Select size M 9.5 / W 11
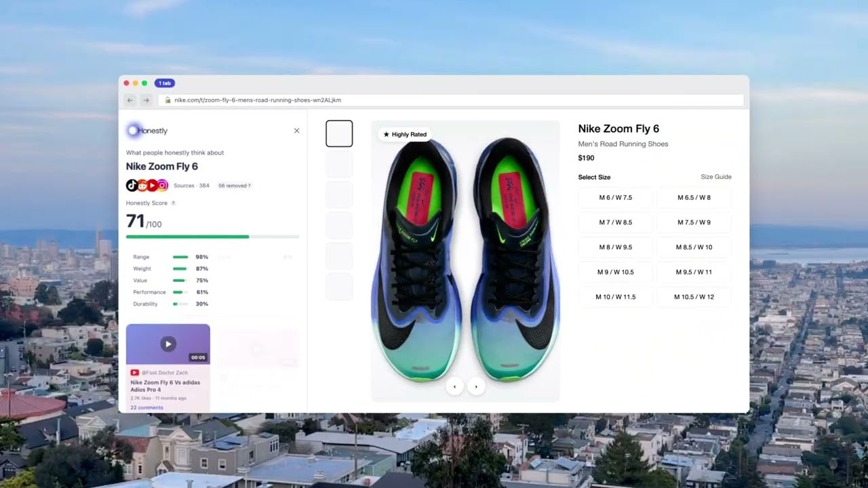This screenshot has width=868, height=488. click(694, 272)
